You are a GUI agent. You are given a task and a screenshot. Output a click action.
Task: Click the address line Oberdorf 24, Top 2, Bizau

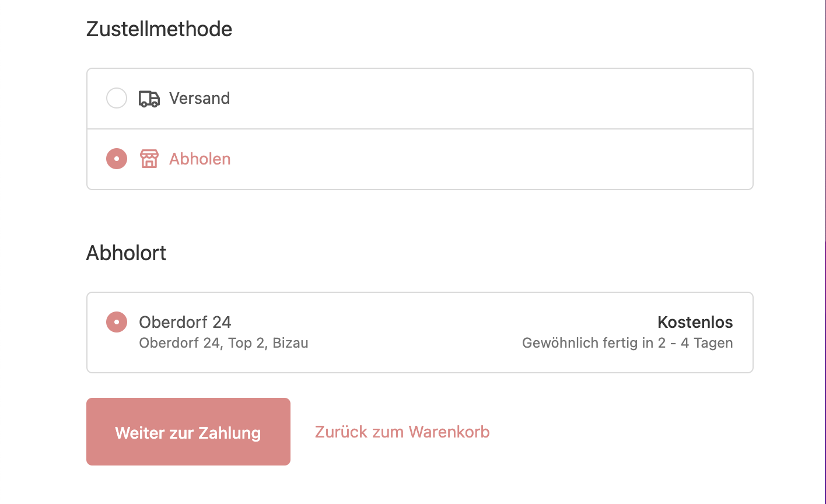[223, 343]
